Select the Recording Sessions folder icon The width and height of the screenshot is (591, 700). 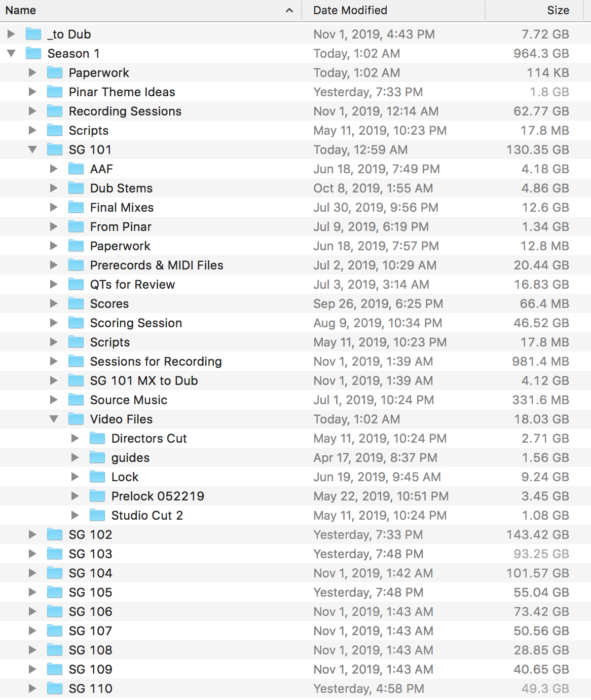tap(55, 111)
